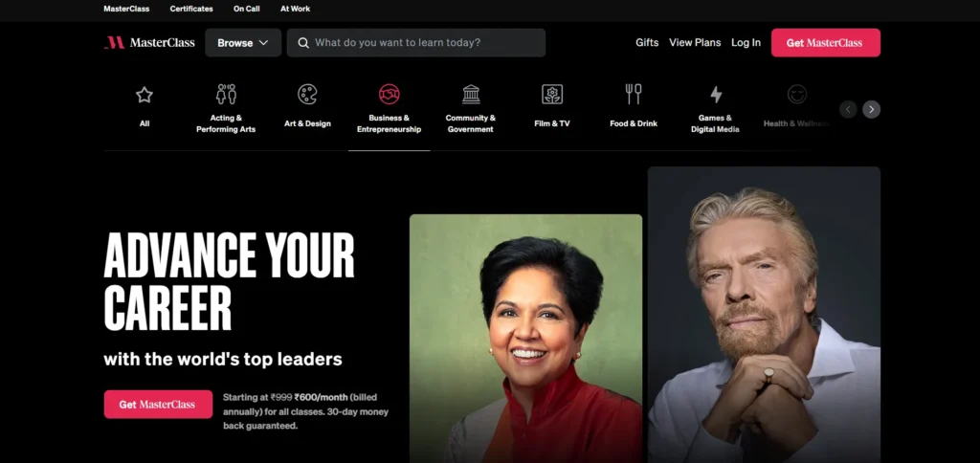The image size is (980, 463).
Task: Select the Games & Digital Media lightning icon
Action: (x=716, y=95)
